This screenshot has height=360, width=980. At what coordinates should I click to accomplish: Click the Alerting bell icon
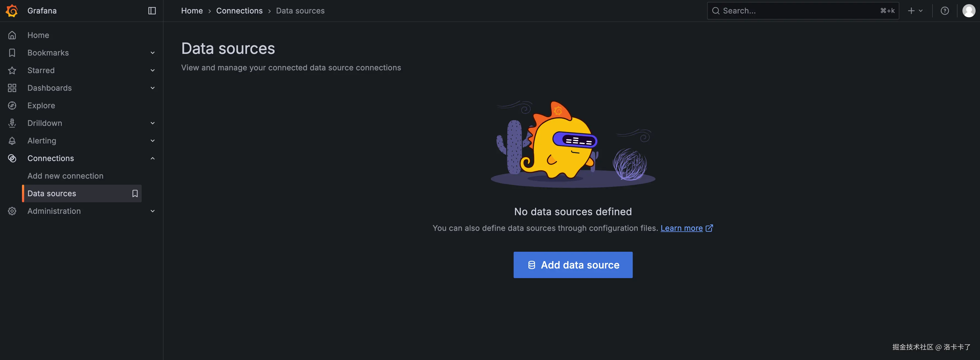click(12, 141)
